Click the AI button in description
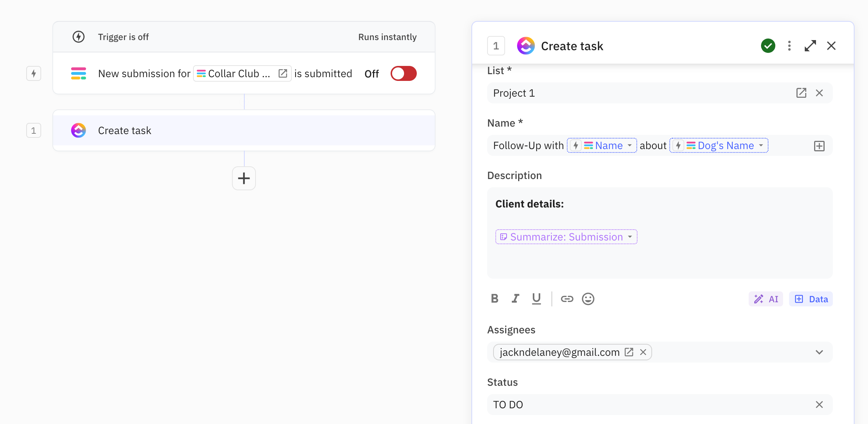 [x=765, y=299]
